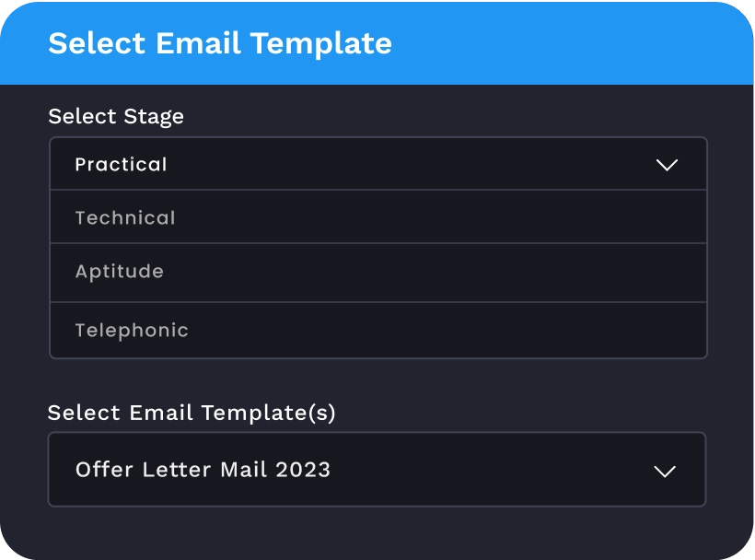Click the blue dialog header bar

pos(571,44)
